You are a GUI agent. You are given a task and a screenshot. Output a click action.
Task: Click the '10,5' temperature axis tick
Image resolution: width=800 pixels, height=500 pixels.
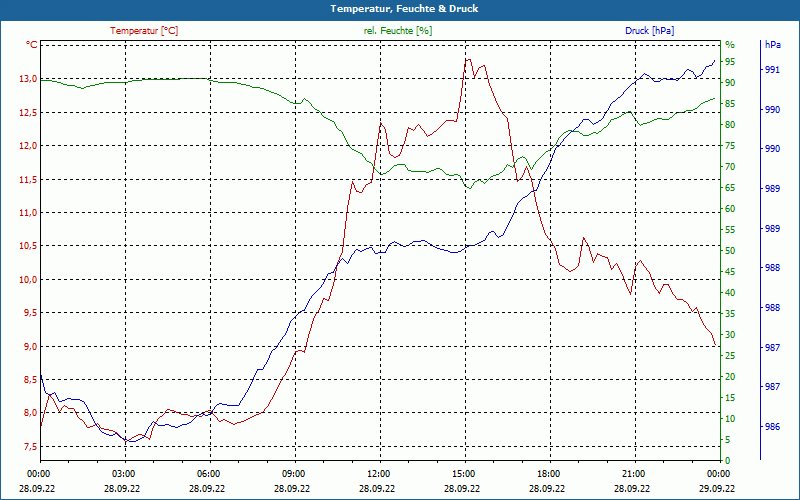pyautogui.click(x=29, y=246)
